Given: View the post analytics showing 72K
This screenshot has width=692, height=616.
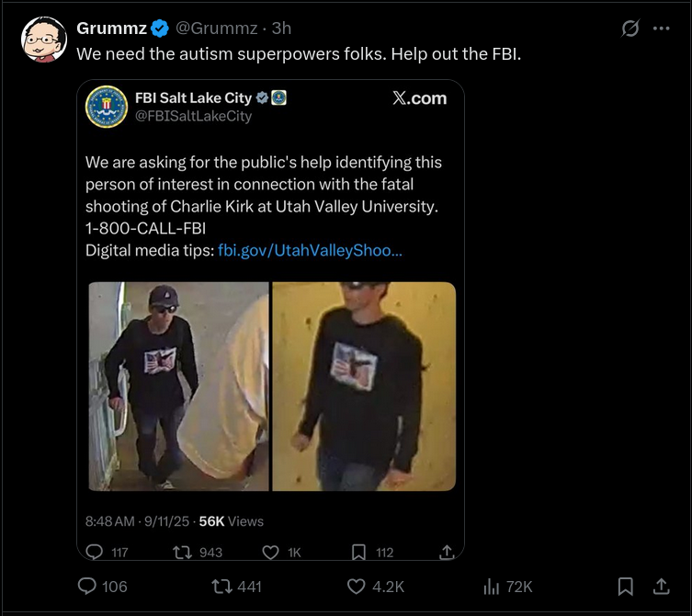Looking at the screenshot, I should [492, 586].
